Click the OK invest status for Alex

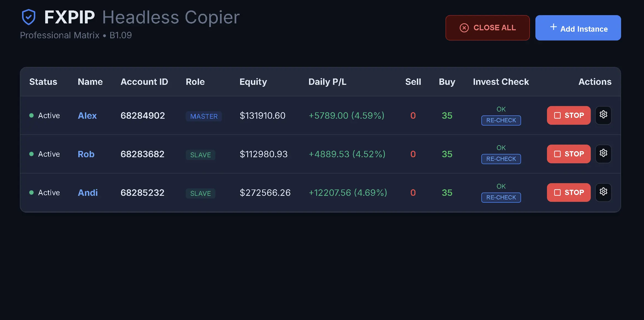(x=501, y=109)
